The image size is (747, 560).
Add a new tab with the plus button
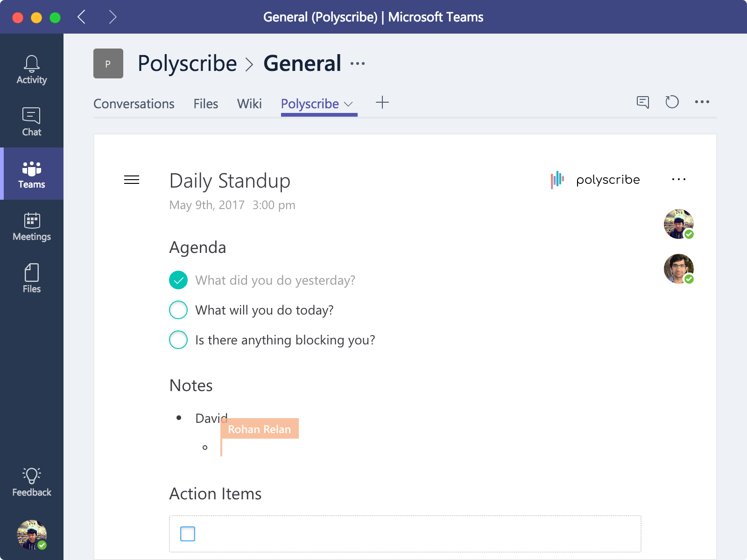pyautogui.click(x=382, y=102)
